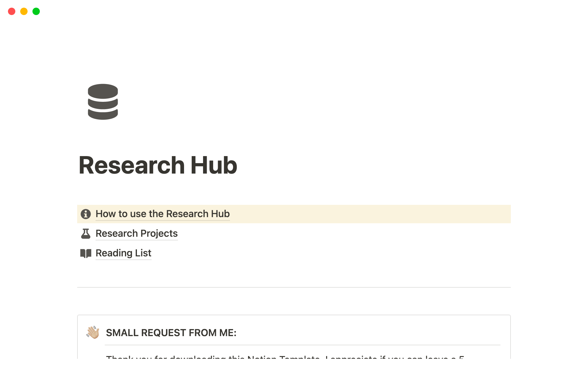Click the open book icon
Viewport: 588px width, 368px height.
pos(86,253)
